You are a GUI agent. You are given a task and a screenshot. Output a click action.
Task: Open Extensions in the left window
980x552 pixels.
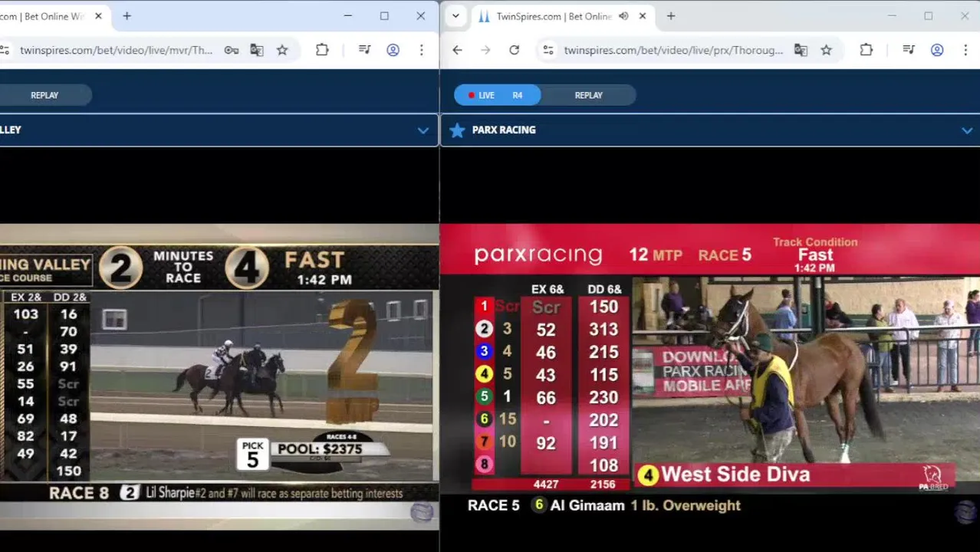322,50
